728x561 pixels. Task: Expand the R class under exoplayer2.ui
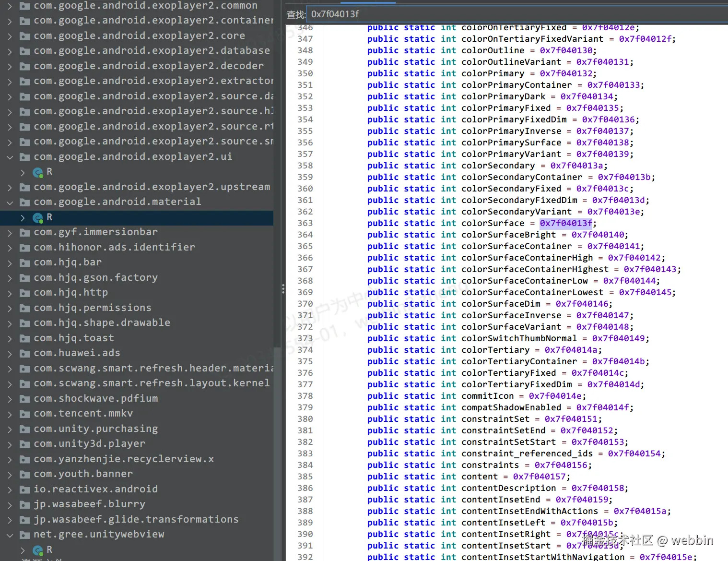[23, 172]
